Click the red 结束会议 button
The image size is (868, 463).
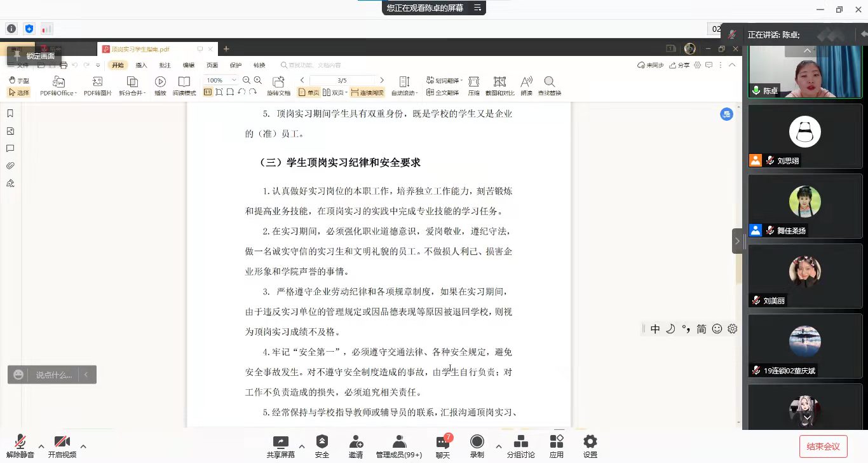click(823, 446)
